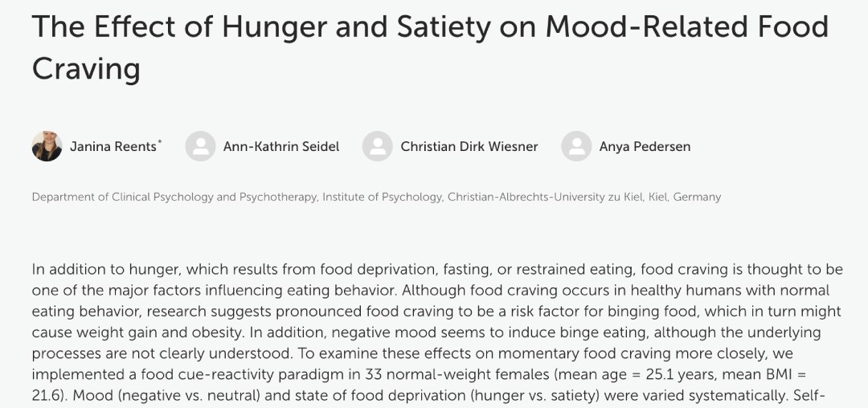868x408 pixels.
Task: Select the Christian Dirk Wiesner author name
Action: [x=469, y=146]
